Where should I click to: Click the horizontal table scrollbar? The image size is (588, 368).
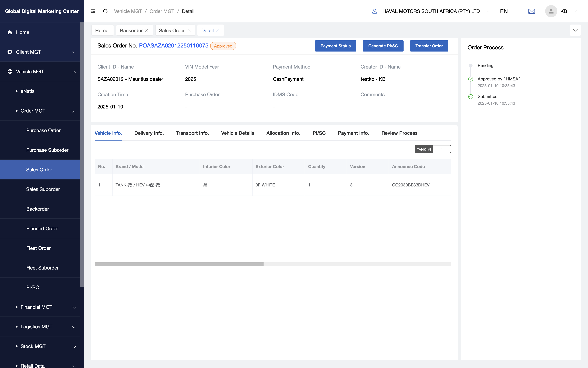179,264
